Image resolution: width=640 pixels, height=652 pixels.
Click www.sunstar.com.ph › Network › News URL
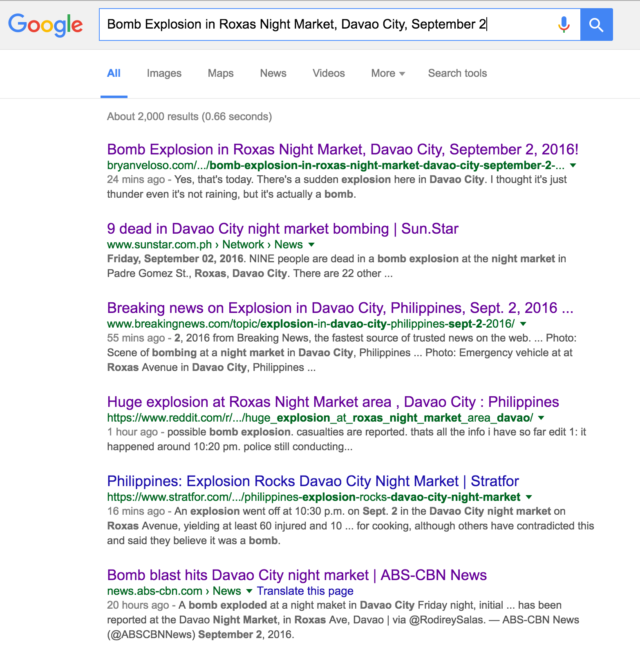point(205,244)
